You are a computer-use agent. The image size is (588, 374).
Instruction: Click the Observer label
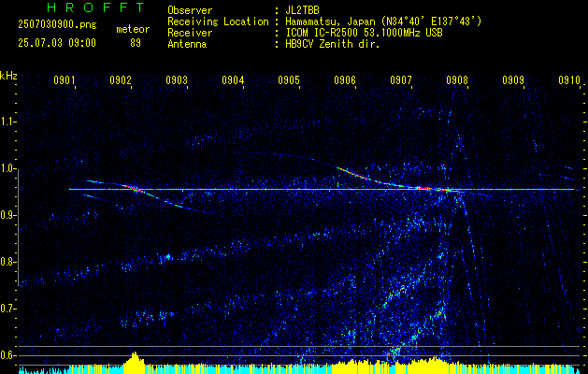pyautogui.click(x=190, y=10)
